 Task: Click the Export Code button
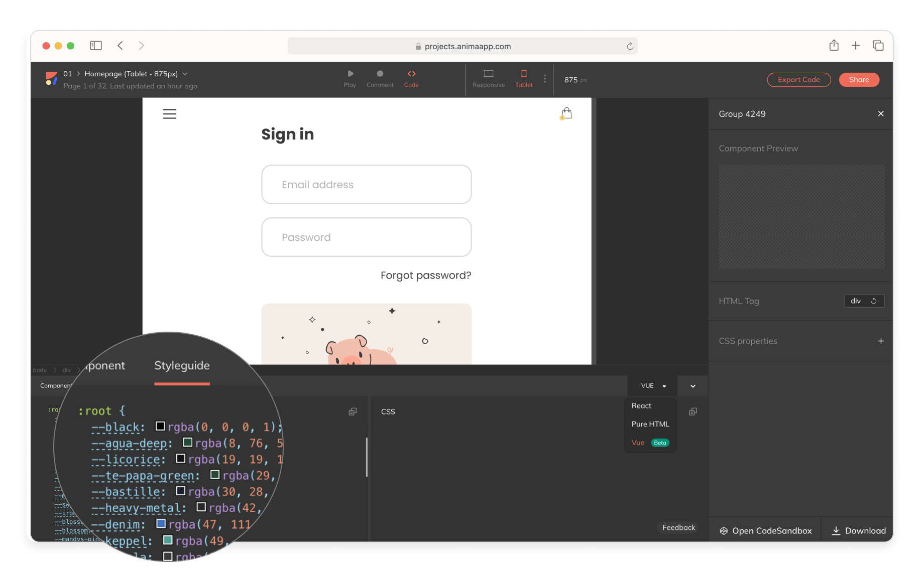coord(798,80)
